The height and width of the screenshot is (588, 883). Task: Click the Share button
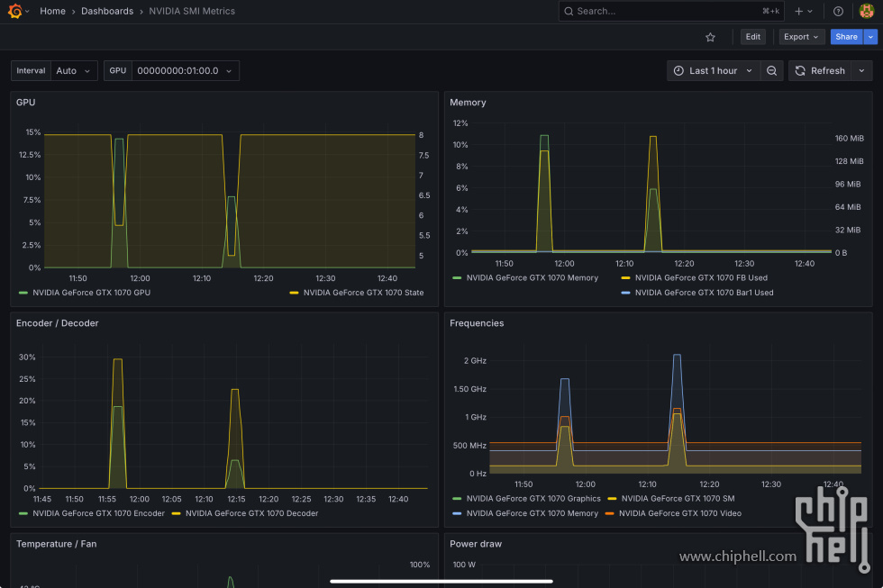pos(846,37)
